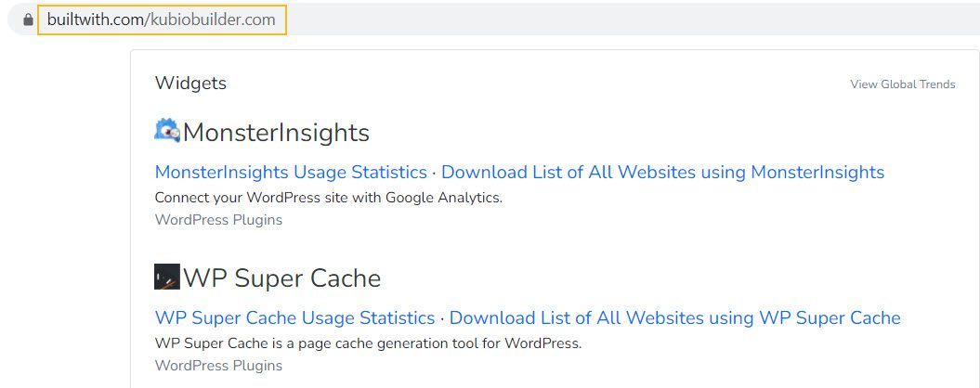The width and height of the screenshot is (980, 388).
Task: Download list of websites using WP Super Cache
Action: pyautogui.click(x=674, y=317)
